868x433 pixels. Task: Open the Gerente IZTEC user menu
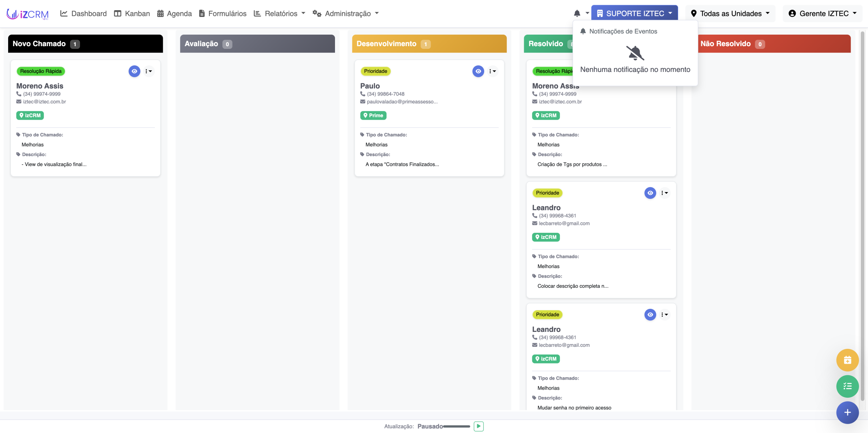[x=823, y=14]
